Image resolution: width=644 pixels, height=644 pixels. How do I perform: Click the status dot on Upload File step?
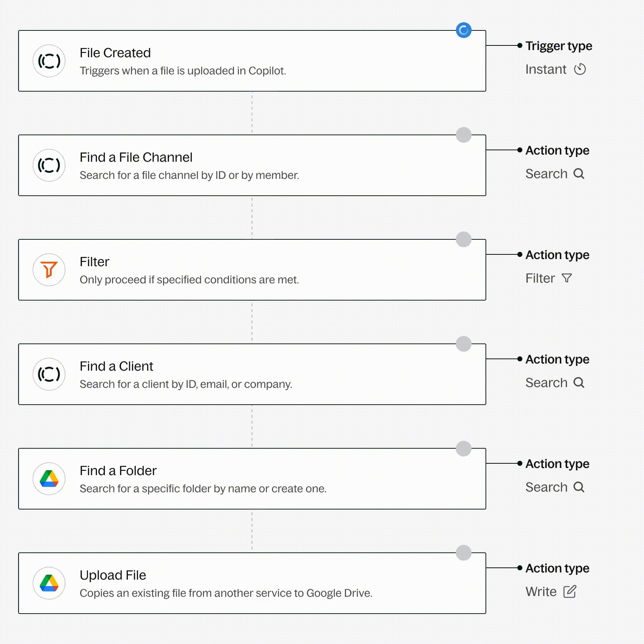point(464,553)
